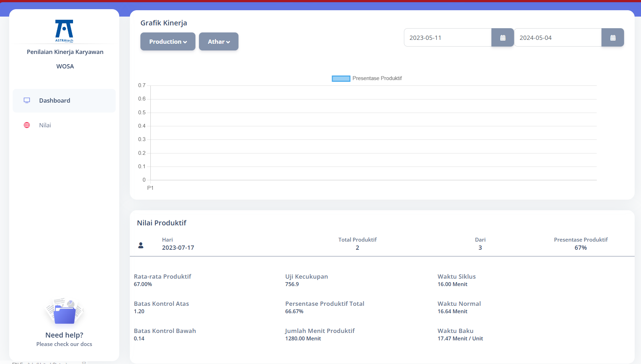The image size is (641, 364).
Task: Click the start date field showing 2023-05-11
Action: [x=447, y=38]
